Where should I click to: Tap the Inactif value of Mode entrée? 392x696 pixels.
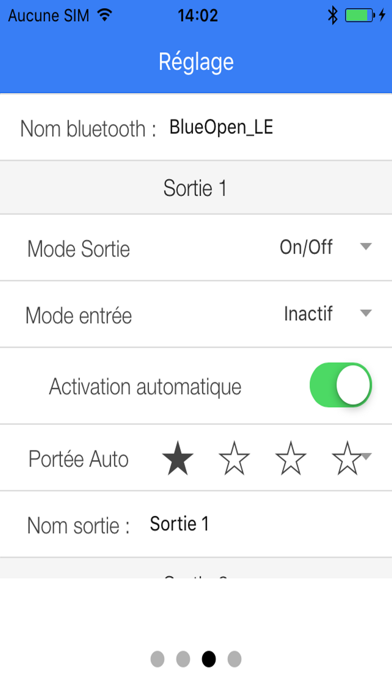pos(308,314)
